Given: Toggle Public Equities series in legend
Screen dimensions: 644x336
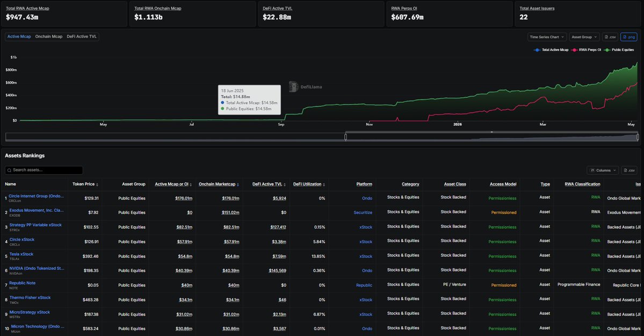Looking at the screenshot, I should (x=619, y=50).
